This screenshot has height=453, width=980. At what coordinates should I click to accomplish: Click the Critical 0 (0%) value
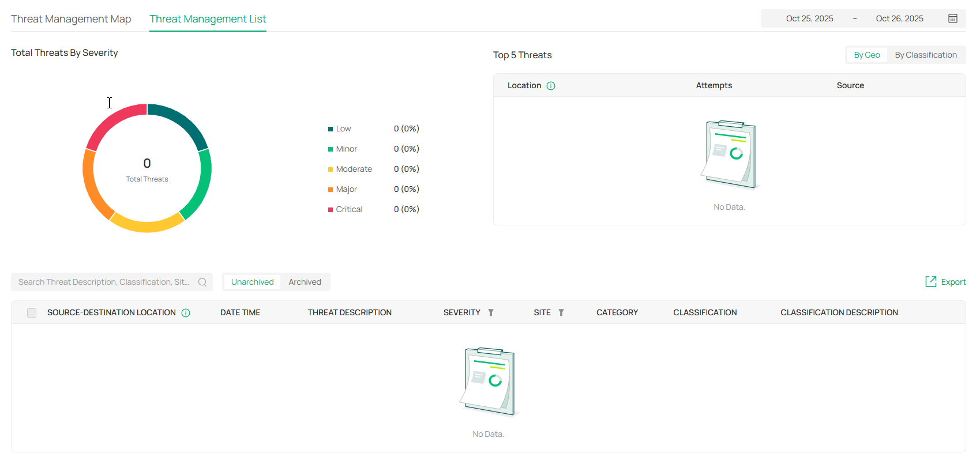(407, 209)
